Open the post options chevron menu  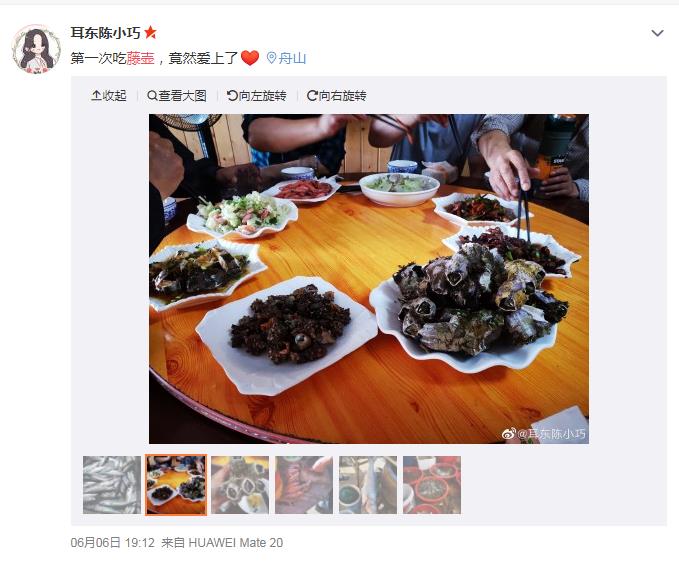point(657,33)
